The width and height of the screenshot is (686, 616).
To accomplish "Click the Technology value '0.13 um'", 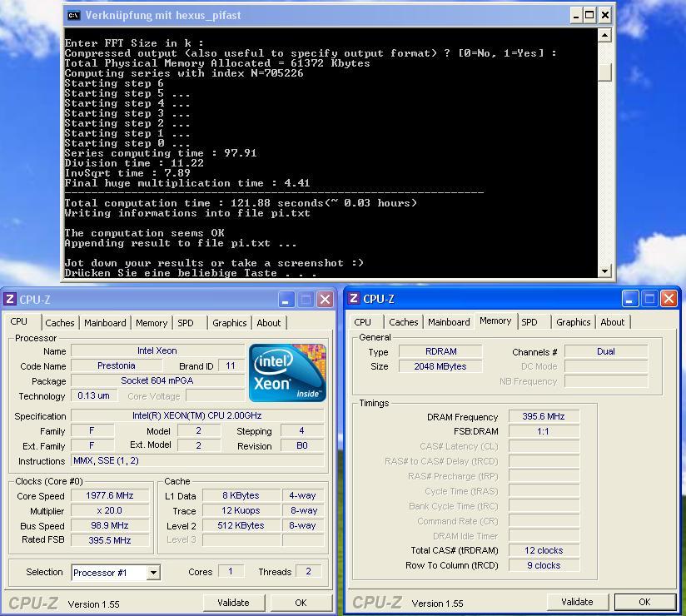I will (x=94, y=395).
